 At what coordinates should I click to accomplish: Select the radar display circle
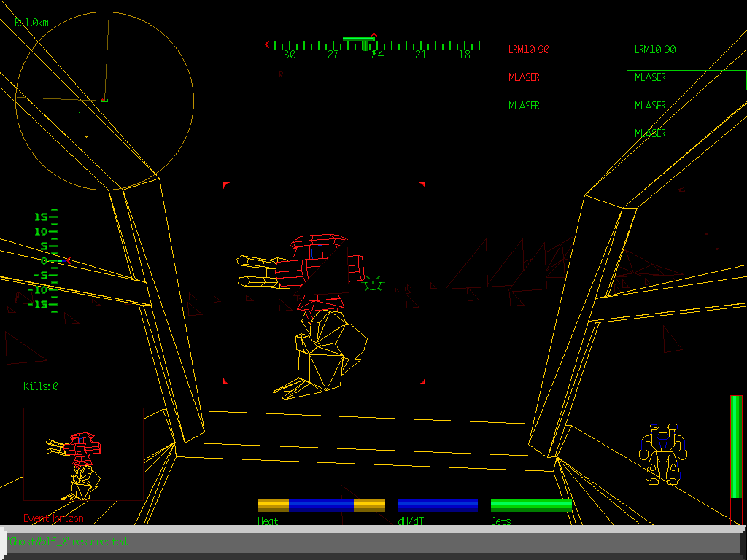(106, 98)
